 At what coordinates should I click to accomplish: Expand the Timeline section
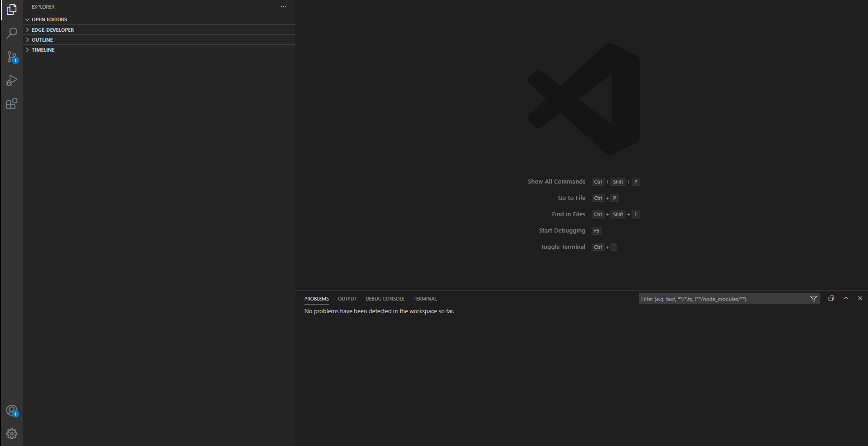159,50
